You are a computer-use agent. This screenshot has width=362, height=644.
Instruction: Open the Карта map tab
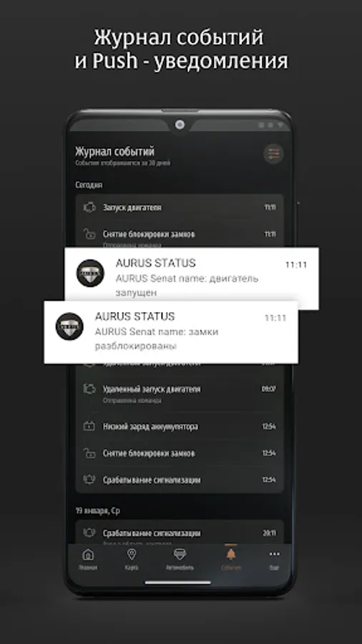tap(132, 560)
